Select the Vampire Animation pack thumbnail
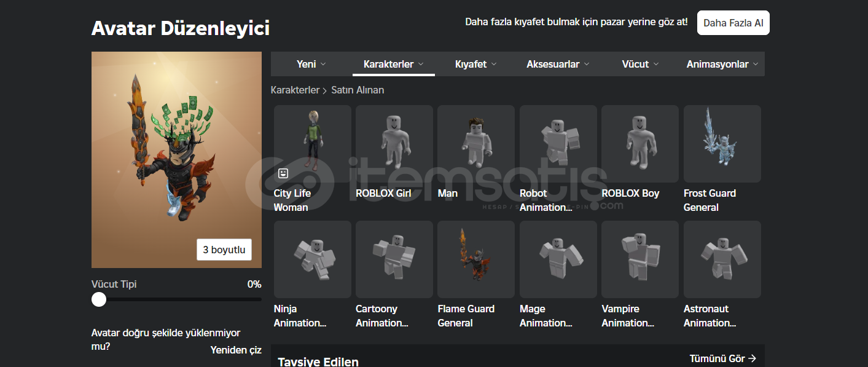Image resolution: width=868 pixels, height=367 pixels. point(640,259)
